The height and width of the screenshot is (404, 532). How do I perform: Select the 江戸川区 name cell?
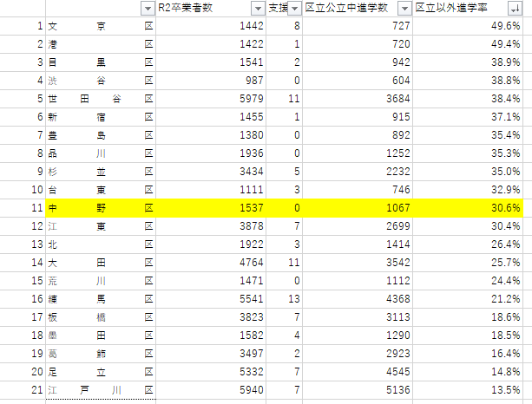(x=101, y=390)
